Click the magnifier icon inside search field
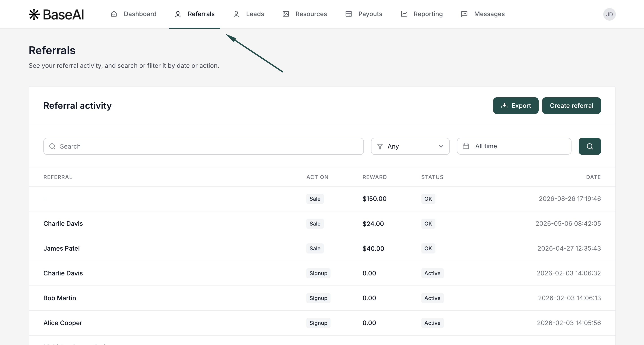Viewport: 644px width, 345px height. pyautogui.click(x=52, y=146)
